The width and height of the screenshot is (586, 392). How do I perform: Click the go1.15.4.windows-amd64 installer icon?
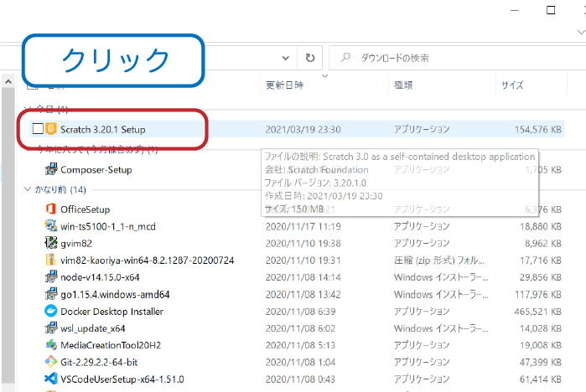[51, 294]
